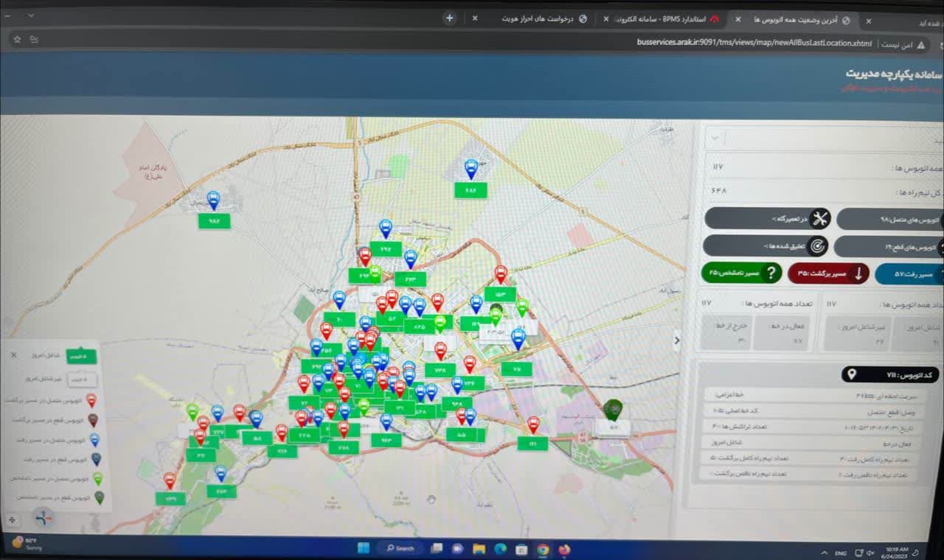Click the browser address bar URL
Screen dimensions: 944x560
tap(754, 43)
